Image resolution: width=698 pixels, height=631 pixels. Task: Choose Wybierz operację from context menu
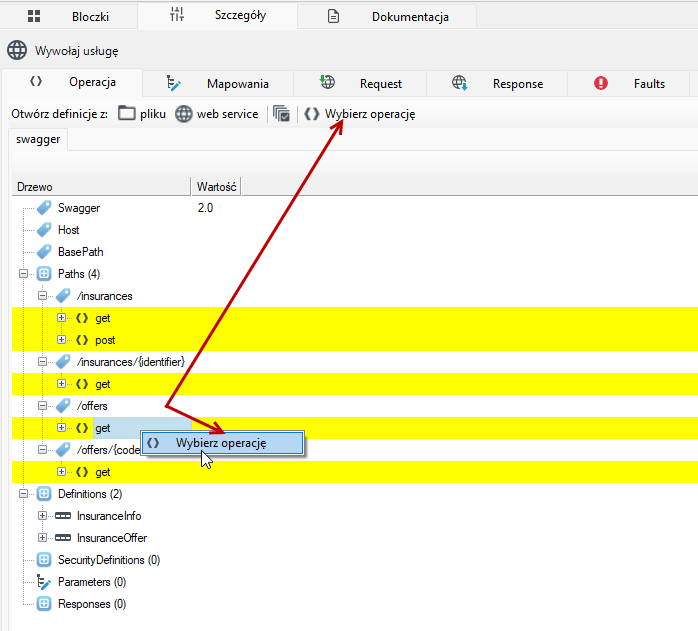pos(223,443)
